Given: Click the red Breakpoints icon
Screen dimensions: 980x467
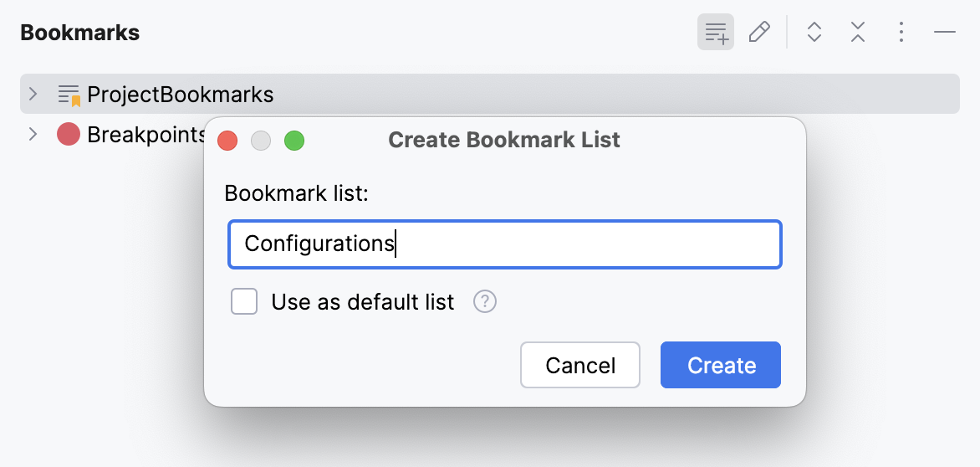Looking at the screenshot, I should 69,134.
